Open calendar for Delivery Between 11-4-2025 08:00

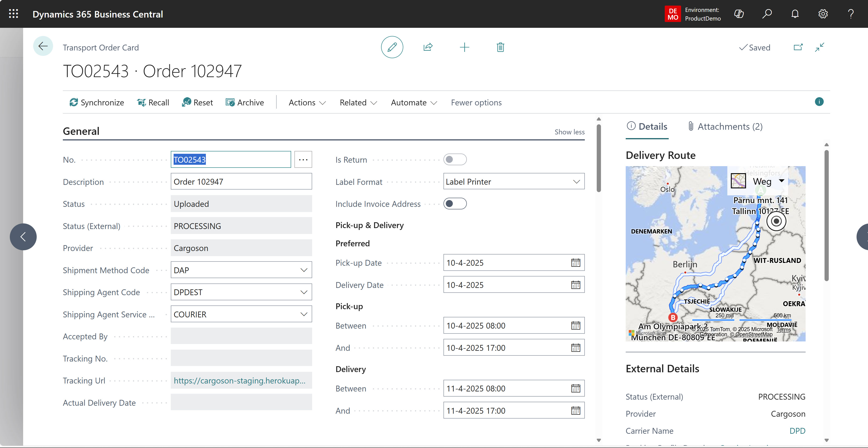pos(575,389)
